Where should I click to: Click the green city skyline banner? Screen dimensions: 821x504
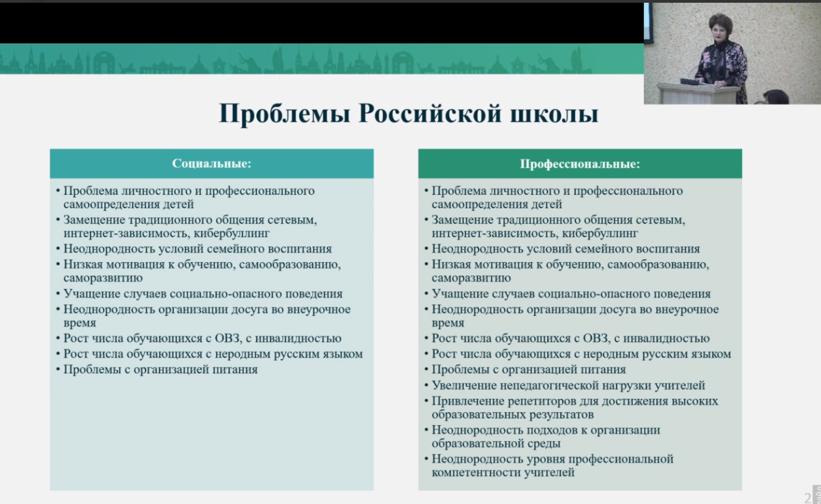(322, 59)
